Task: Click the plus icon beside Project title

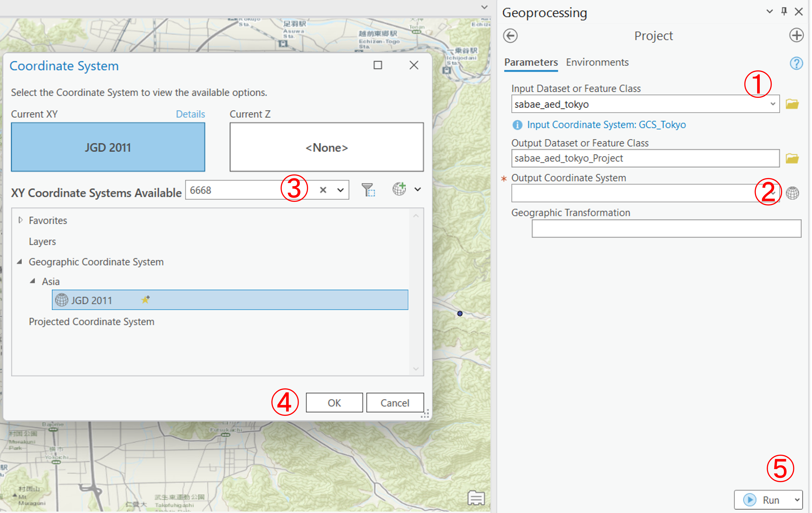Action: [796, 35]
